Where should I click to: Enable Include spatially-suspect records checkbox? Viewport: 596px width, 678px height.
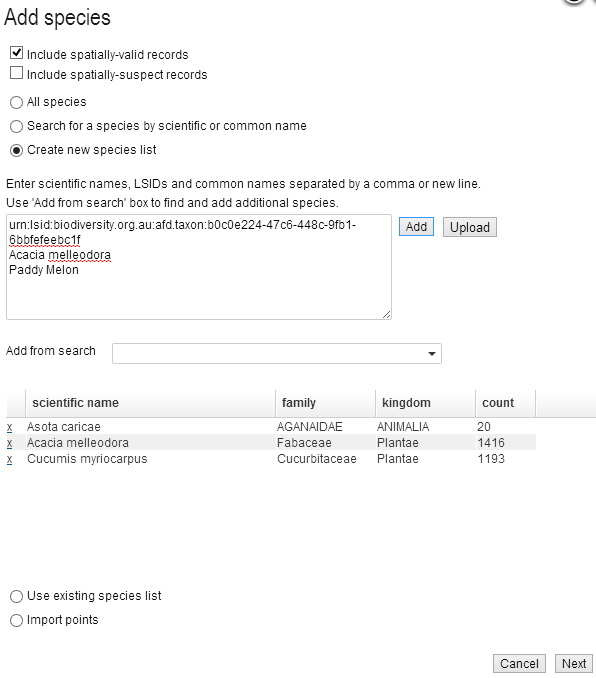[16, 73]
